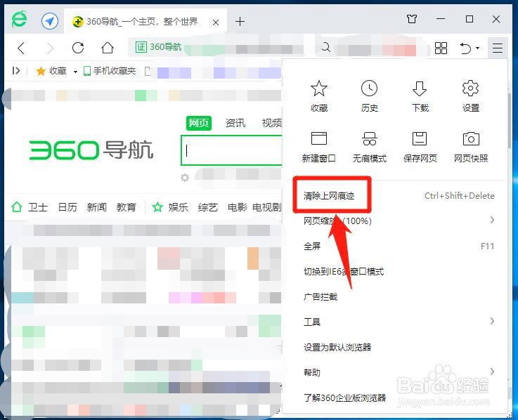Open the extensions grid icon in toolbar
The image size is (518, 420).
tap(441, 48)
